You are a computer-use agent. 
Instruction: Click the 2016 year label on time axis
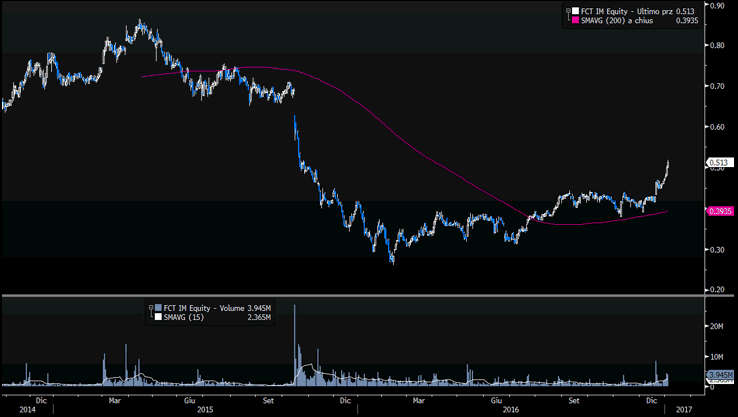(510, 409)
